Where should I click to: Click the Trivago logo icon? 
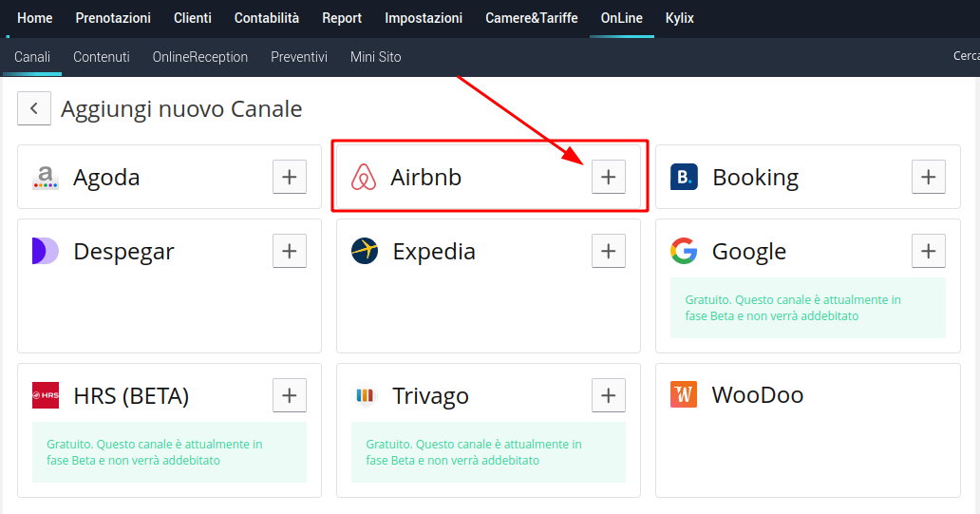[365, 395]
